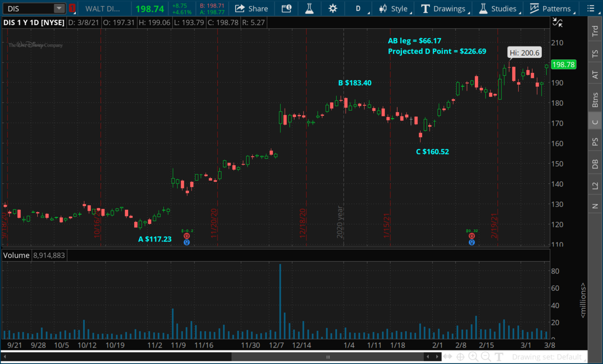Viewport: 603px width, 364px height.
Task: Click the Share button
Action: click(252, 9)
